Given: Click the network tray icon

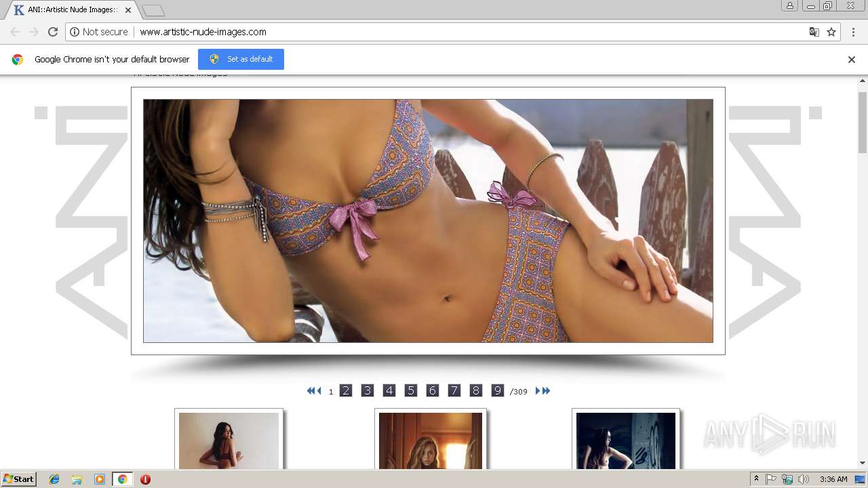Looking at the screenshot, I should 787,479.
